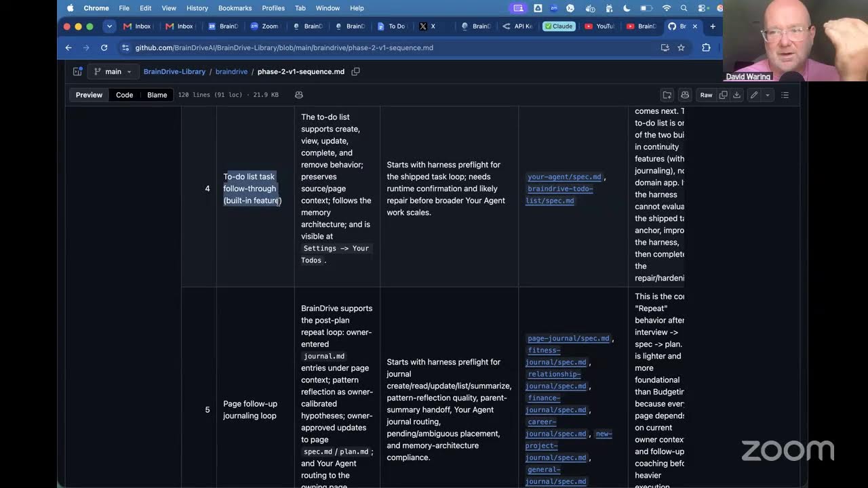Install app icon in the address bar

(665, 47)
